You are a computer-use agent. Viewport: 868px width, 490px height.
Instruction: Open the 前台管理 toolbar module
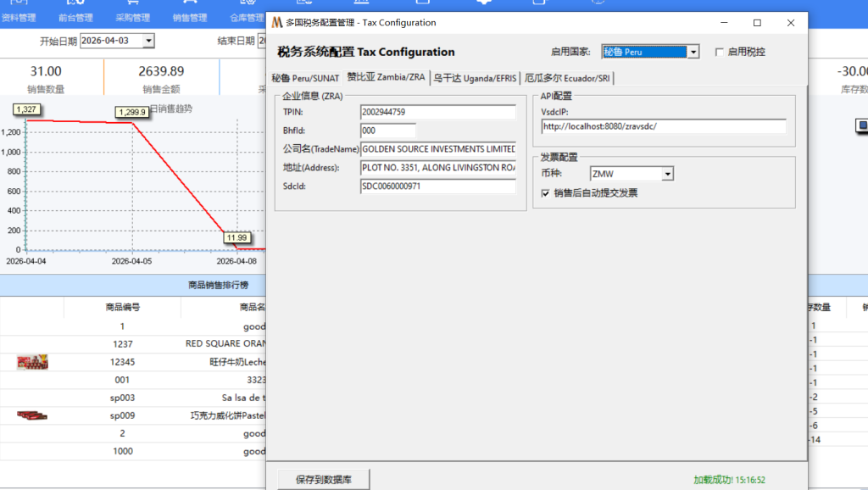click(75, 12)
